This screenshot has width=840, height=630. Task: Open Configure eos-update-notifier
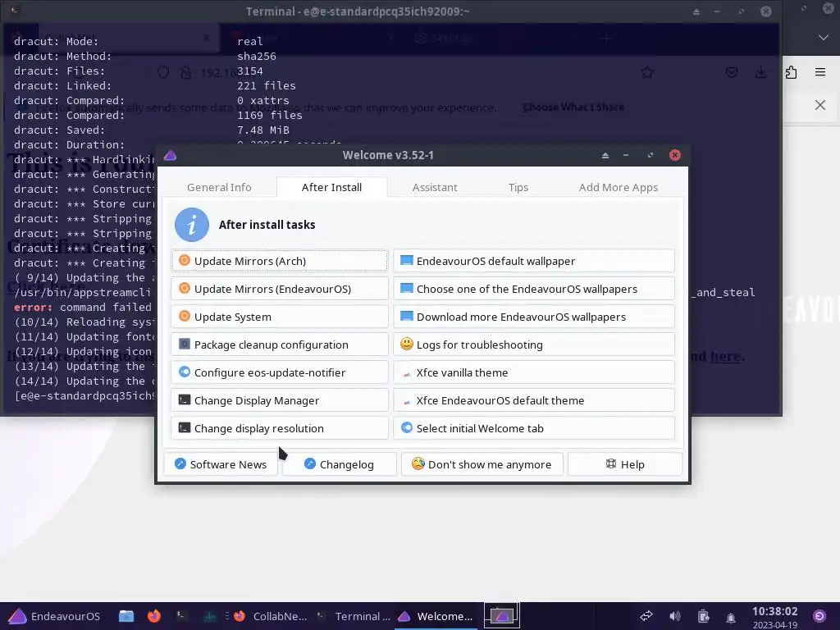[x=280, y=372]
